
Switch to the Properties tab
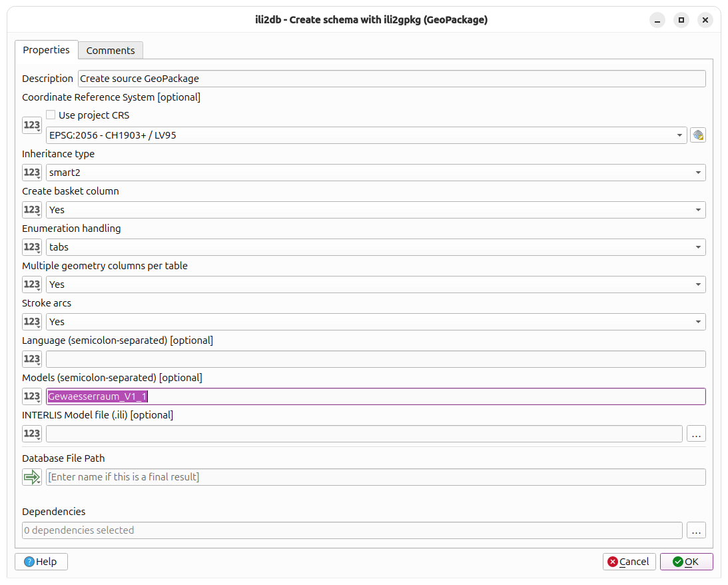[x=47, y=50]
